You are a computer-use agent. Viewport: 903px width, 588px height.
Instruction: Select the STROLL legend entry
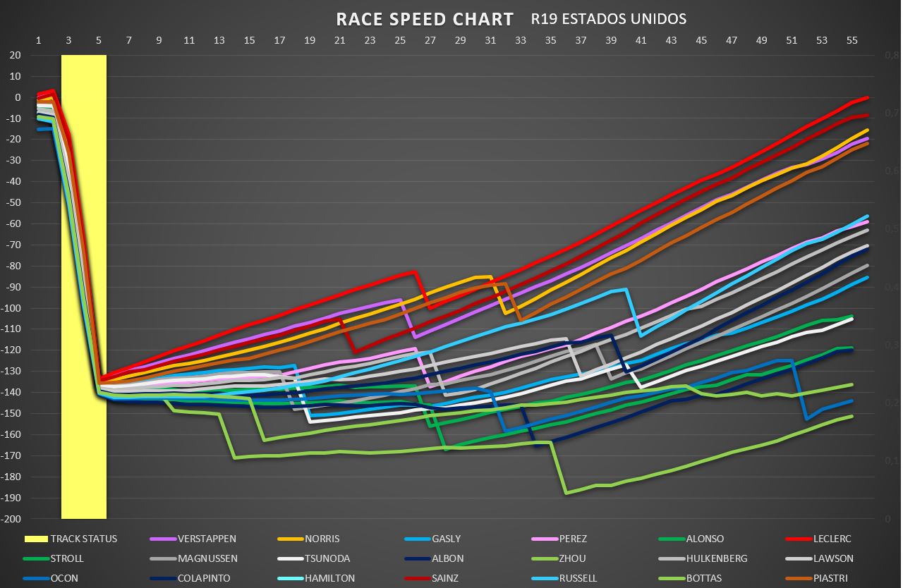(x=54, y=558)
